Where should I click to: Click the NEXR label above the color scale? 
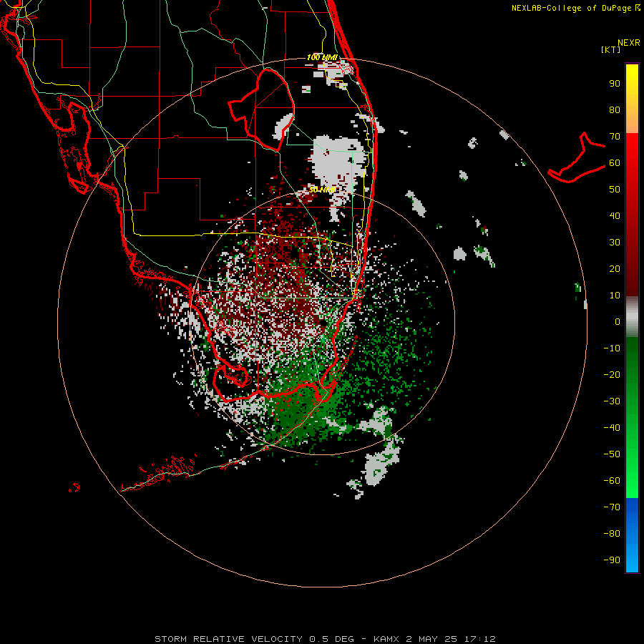pyautogui.click(x=629, y=43)
